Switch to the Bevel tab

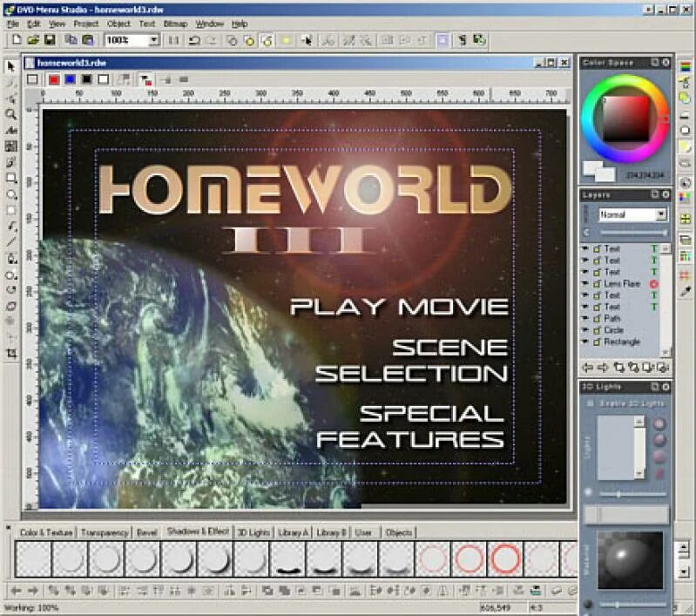point(146,532)
